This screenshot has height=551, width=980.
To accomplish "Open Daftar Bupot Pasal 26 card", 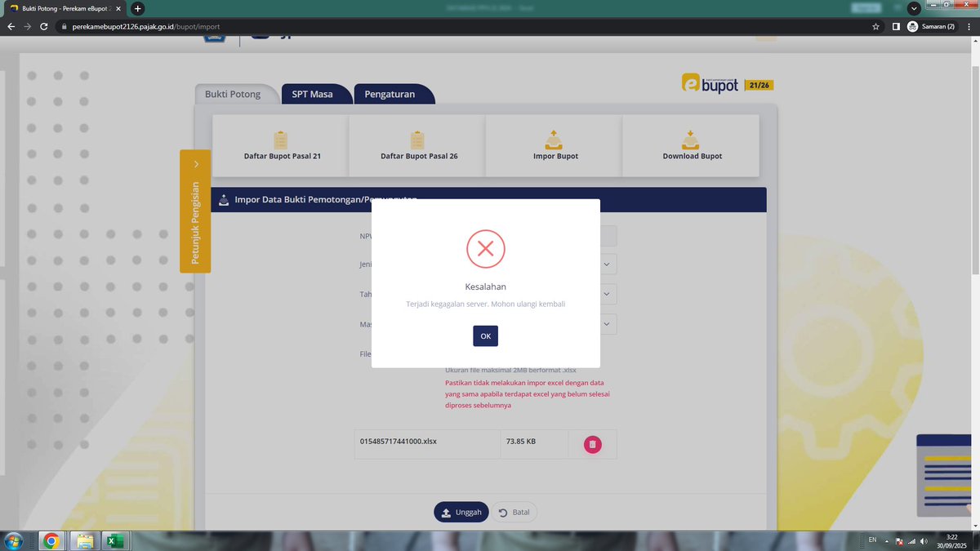I will pos(419,145).
